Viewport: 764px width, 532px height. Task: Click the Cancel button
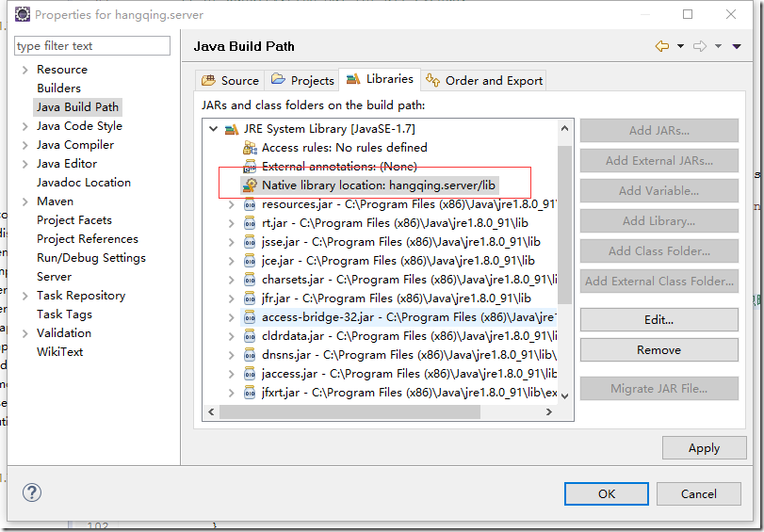(x=699, y=494)
